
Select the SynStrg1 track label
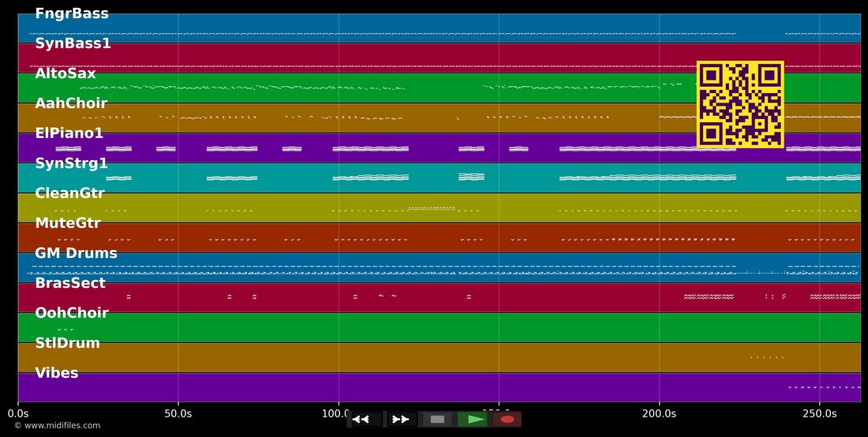click(71, 164)
